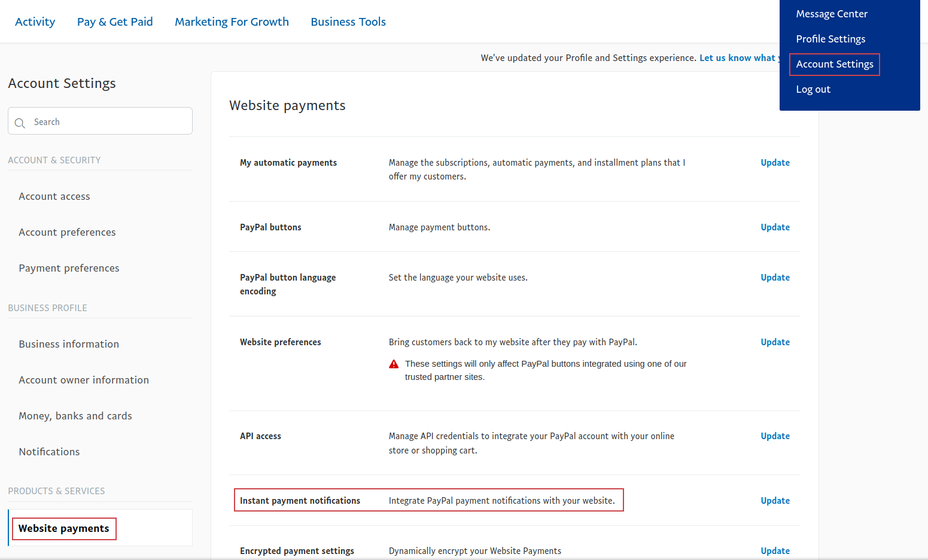Viewport: 928px width, 560px height.
Task: Click 'Instant payment notifications' label
Action: pos(300,501)
